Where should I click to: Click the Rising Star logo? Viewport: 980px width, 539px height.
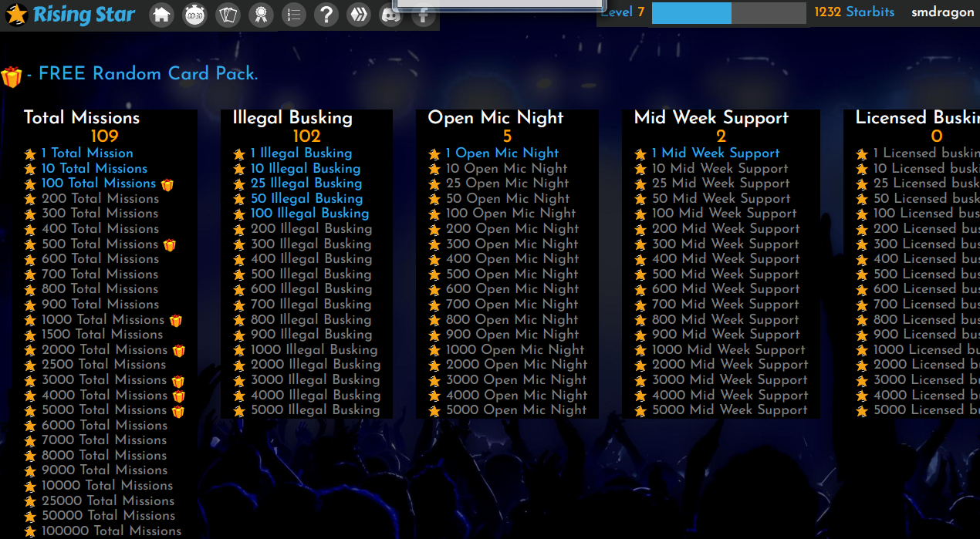(70, 15)
